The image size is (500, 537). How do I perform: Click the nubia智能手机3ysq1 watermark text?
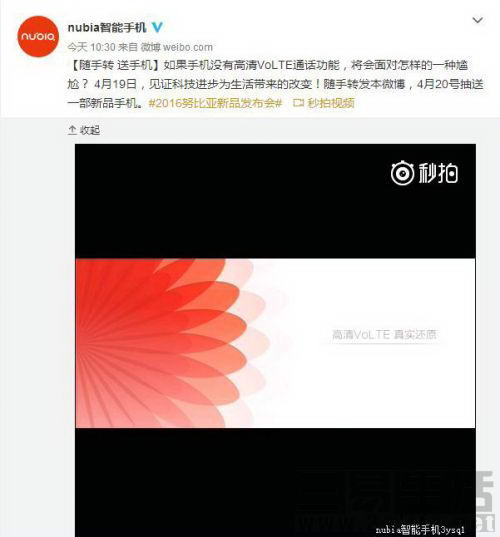(420, 529)
